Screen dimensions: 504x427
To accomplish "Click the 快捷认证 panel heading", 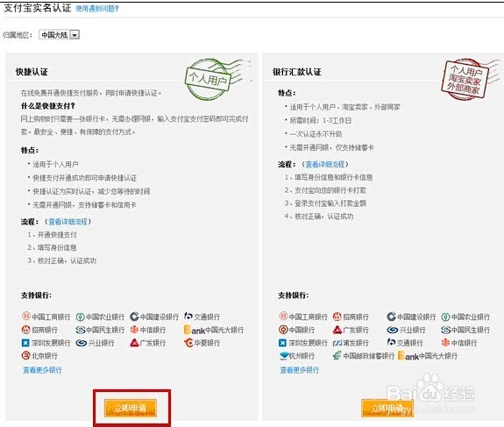I will (32, 72).
